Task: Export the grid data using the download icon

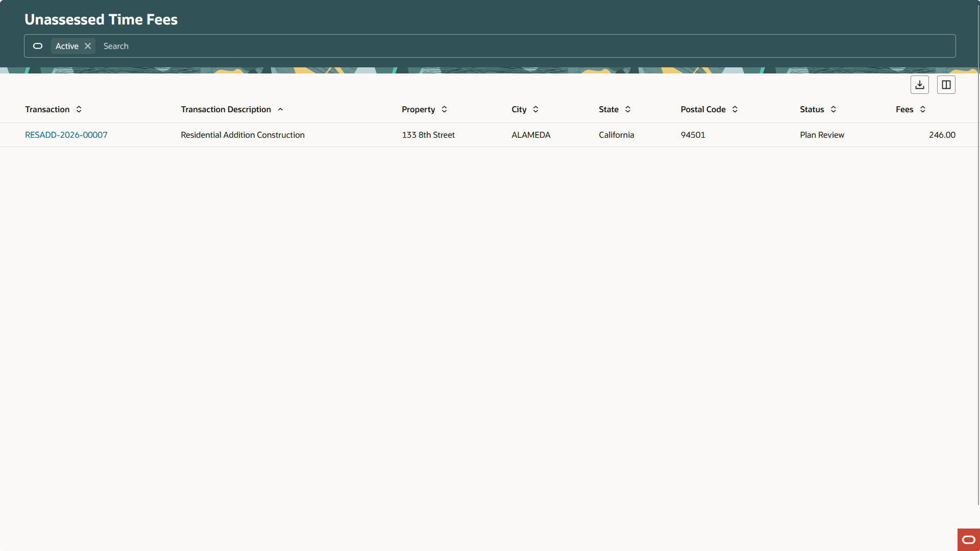Action: click(x=919, y=84)
